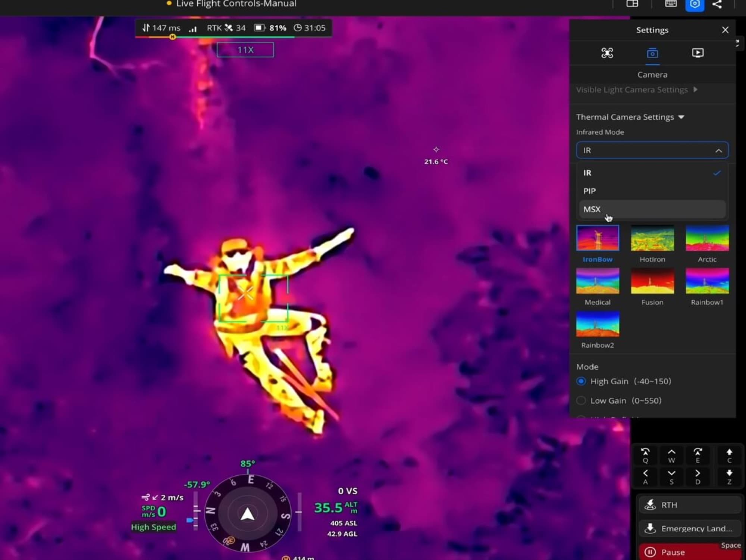Click rotate-left Q control key

(x=645, y=456)
